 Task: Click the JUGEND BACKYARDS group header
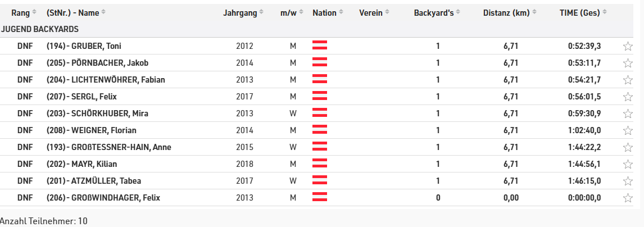pos(40,29)
